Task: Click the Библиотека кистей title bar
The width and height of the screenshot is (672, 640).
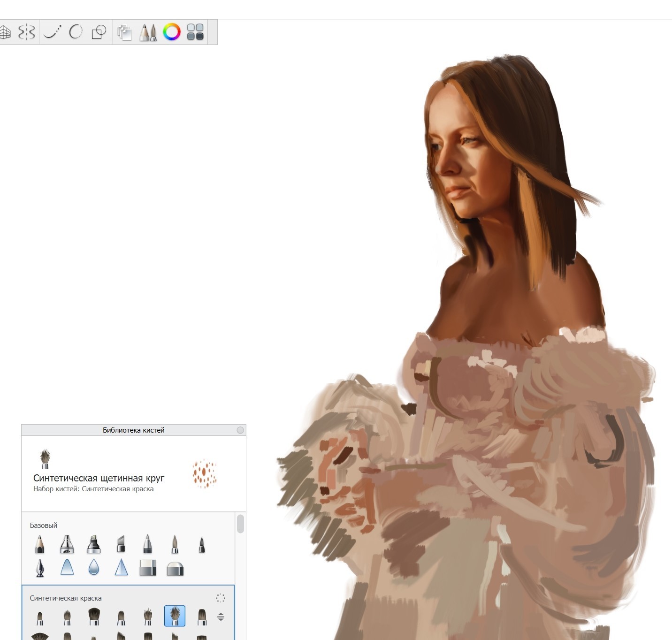Action: (x=133, y=430)
